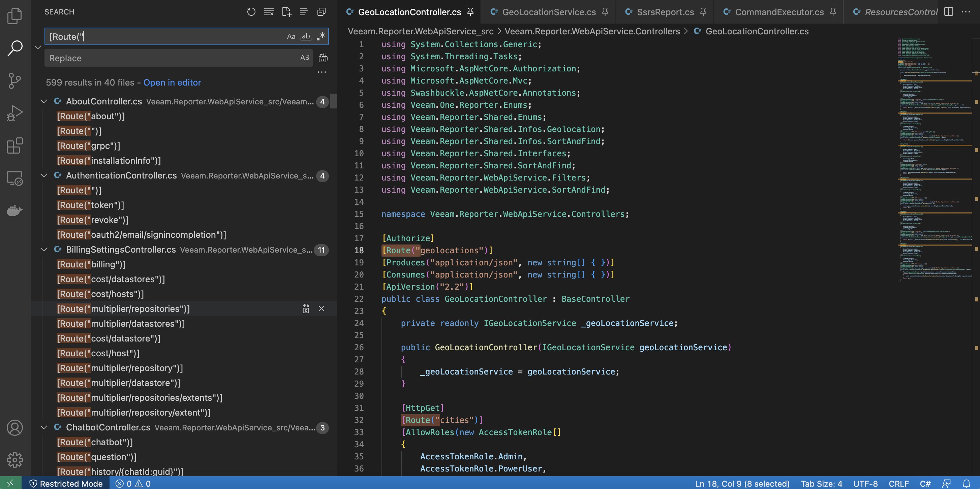Toggle search details ellipsis

[322, 72]
